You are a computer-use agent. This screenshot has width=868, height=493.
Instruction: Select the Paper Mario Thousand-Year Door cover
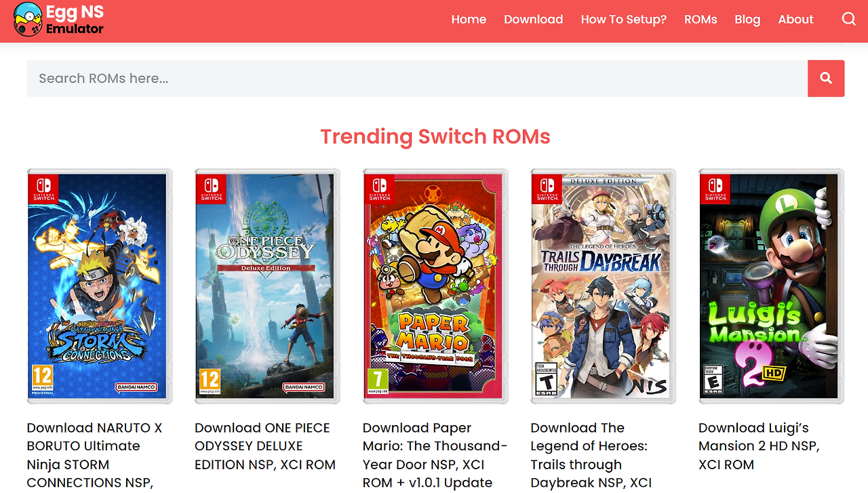click(435, 286)
